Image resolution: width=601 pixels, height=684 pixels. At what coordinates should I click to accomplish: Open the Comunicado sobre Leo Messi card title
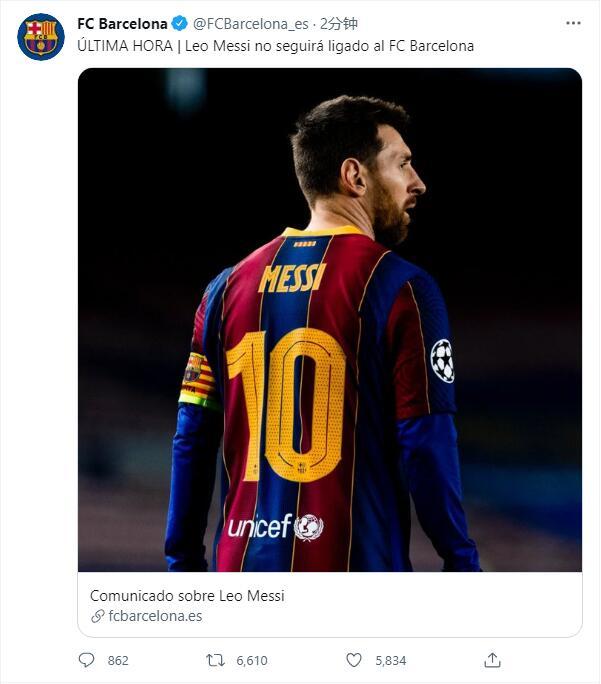coord(187,595)
